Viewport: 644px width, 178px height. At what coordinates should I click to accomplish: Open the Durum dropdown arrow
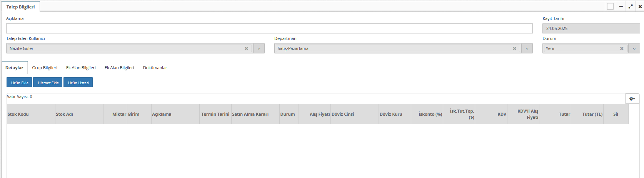tap(634, 48)
